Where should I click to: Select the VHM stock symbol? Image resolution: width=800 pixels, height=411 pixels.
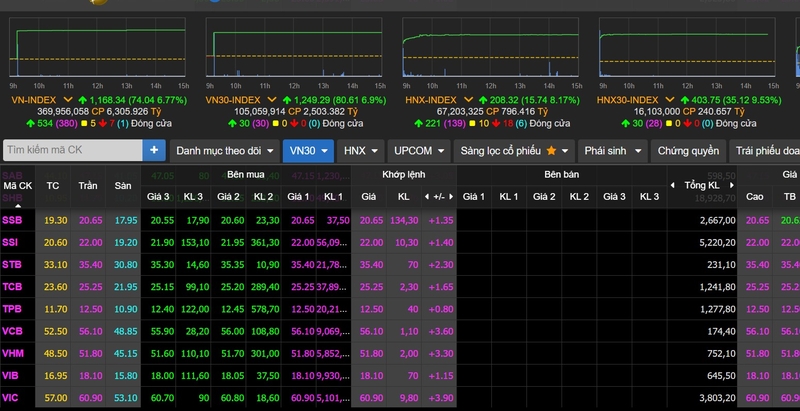(x=13, y=353)
